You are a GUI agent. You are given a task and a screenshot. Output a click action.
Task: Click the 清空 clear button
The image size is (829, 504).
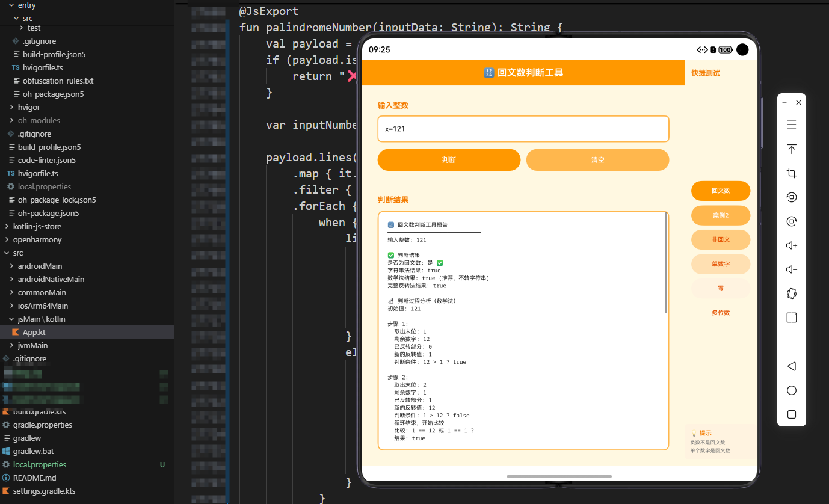point(597,160)
